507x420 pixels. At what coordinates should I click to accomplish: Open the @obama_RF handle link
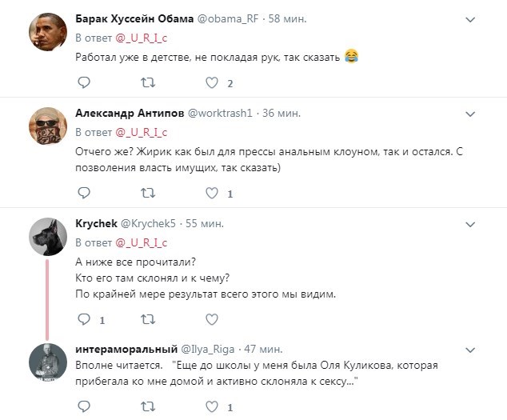[233, 18]
